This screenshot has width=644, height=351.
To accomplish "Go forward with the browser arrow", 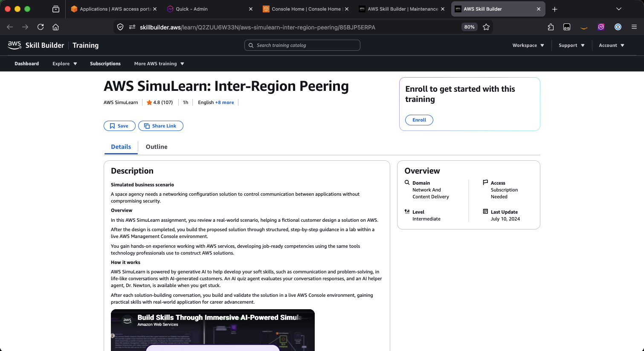I will pos(25,27).
